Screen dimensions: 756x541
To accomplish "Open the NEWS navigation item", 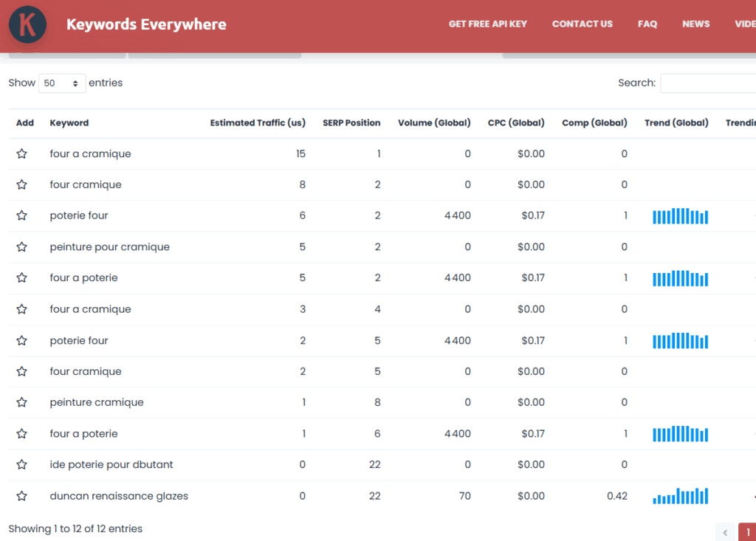I will coord(695,24).
